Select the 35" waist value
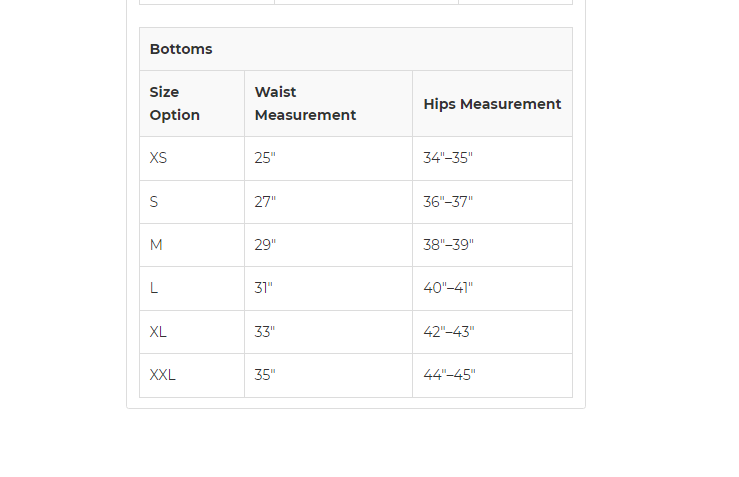 265,375
